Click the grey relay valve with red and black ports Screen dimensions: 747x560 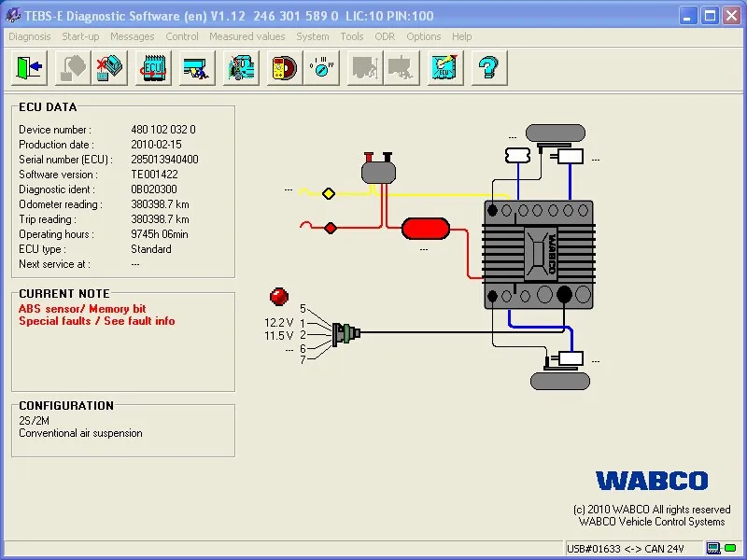click(378, 169)
